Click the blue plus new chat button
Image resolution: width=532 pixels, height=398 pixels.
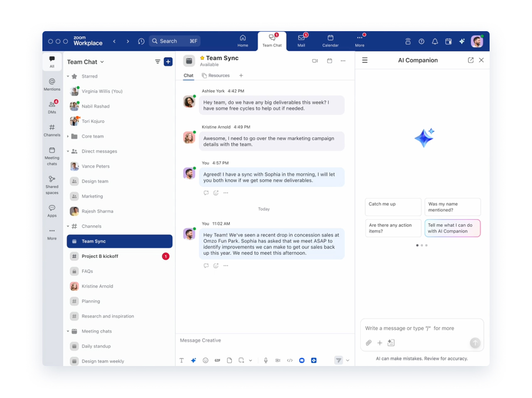point(168,61)
